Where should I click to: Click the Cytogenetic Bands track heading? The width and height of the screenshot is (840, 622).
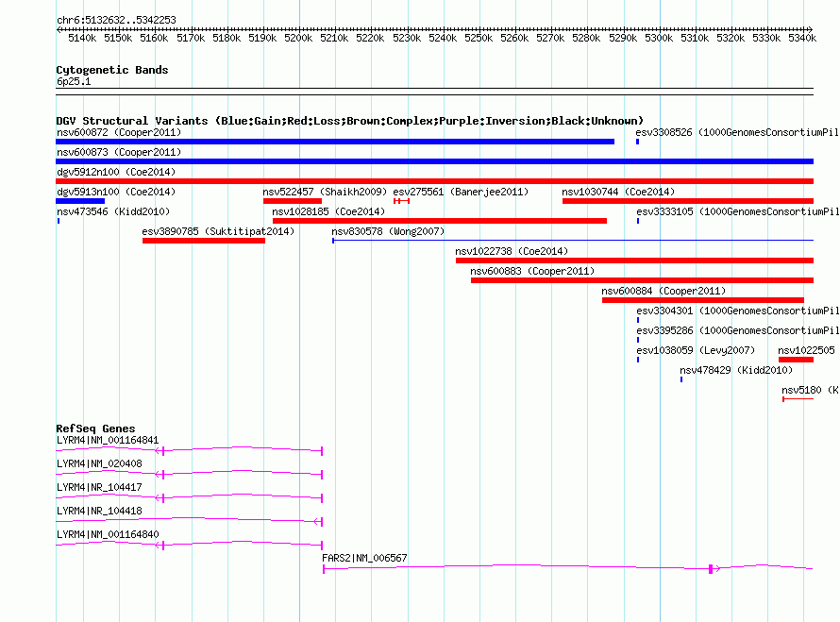pyautogui.click(x=112, y=70)
